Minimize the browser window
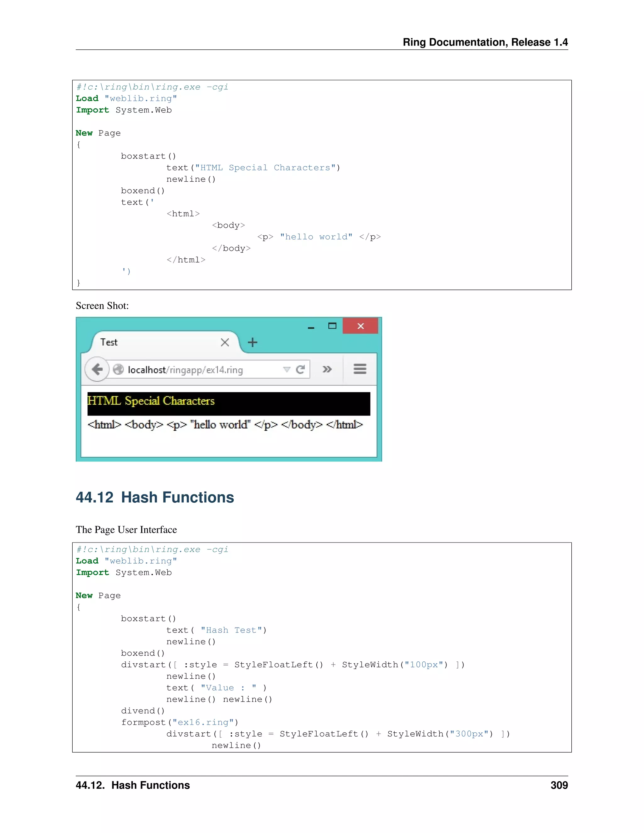 click(311, 327)
